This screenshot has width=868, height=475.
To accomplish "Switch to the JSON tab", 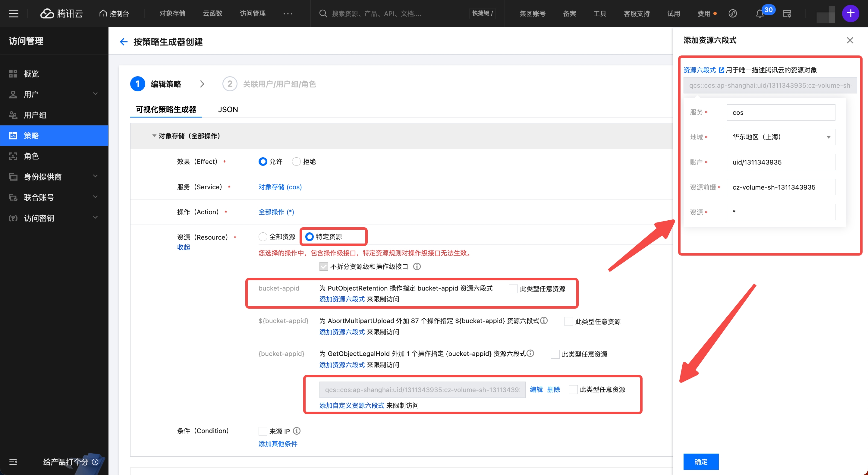I will pyautogui.click(x=228, y=109).
